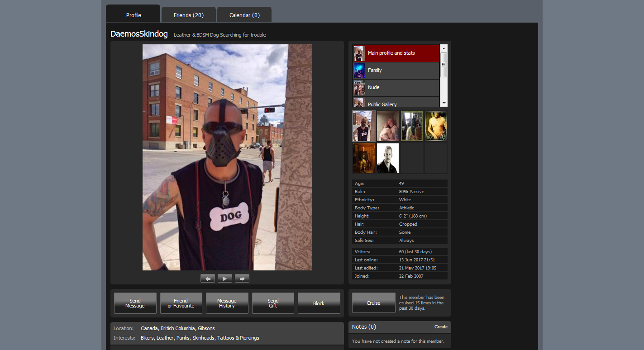Click the Cruise button
The height and width of the screenshot is (350, 644).
(373, 303)
